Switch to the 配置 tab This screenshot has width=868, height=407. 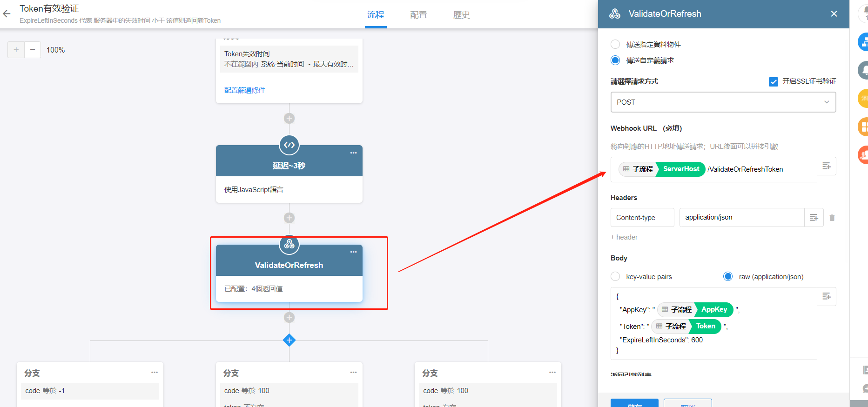(x=418, y=15)
